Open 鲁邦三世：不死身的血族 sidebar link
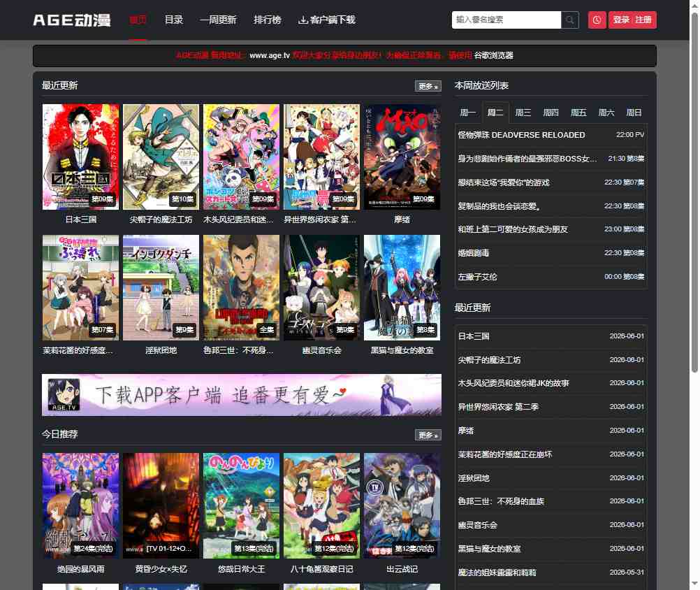 pos(501,501)
